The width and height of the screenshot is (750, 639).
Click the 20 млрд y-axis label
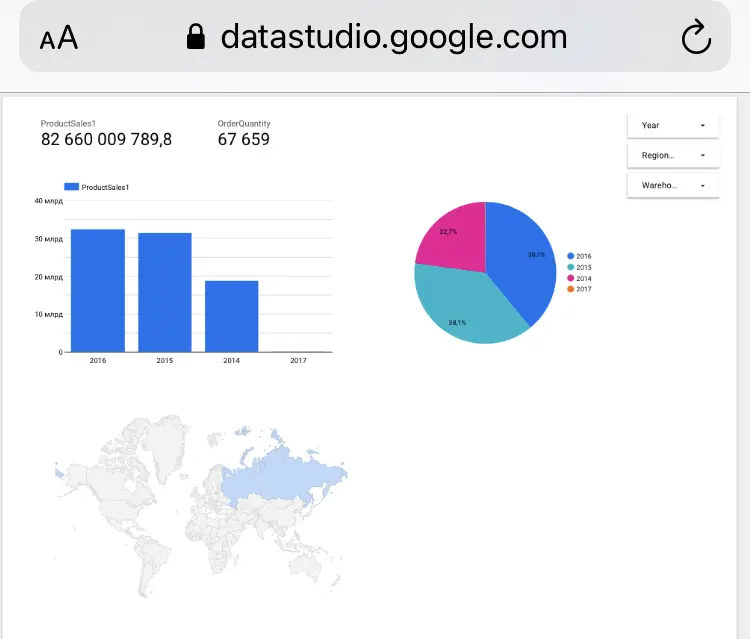(48, 277)
